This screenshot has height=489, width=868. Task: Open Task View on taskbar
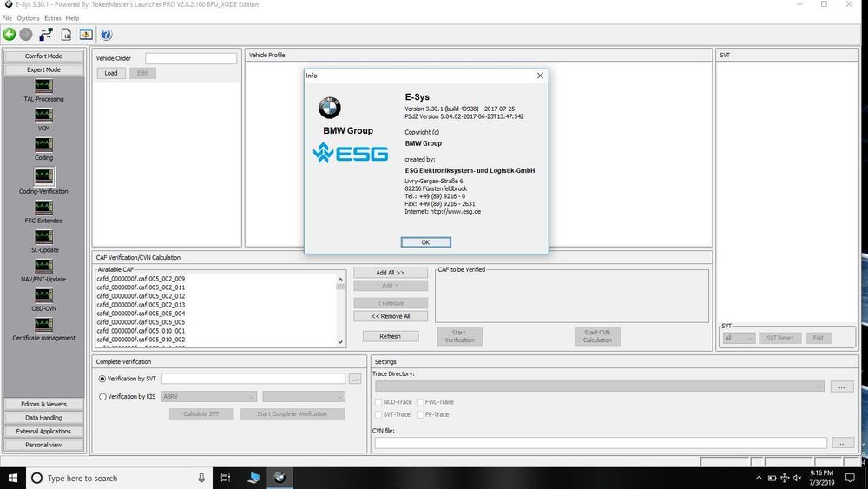click(x=226, y=478)
